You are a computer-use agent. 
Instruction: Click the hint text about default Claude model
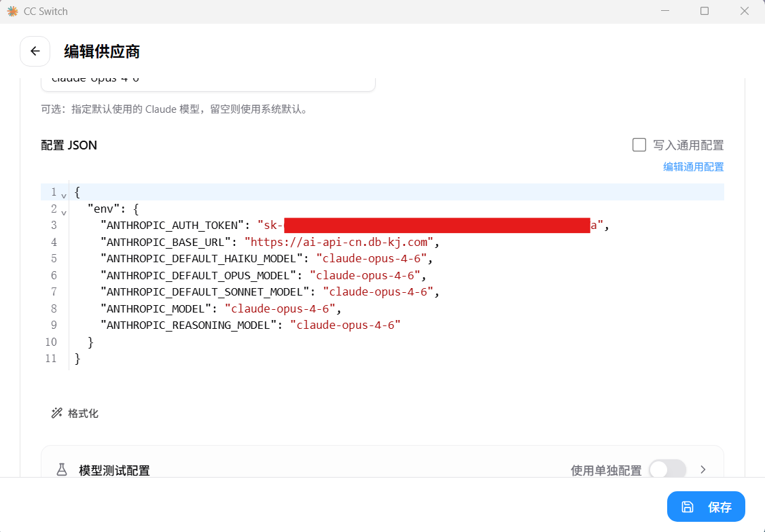pyautogui.click(x=176, y=109)
